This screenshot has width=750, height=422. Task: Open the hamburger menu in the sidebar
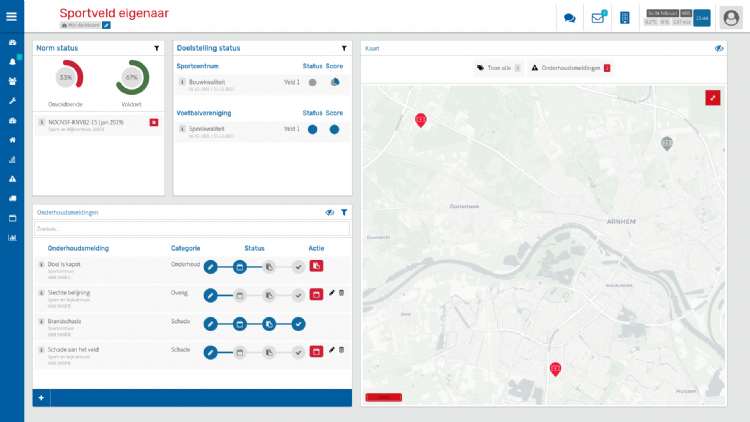click(12, 16)
